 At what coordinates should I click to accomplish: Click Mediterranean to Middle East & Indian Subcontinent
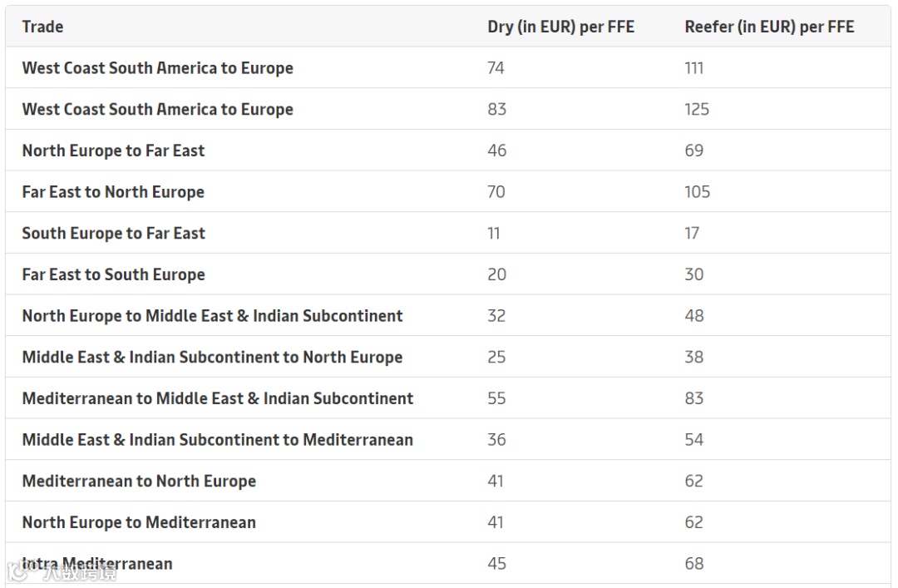pos(218,398)
